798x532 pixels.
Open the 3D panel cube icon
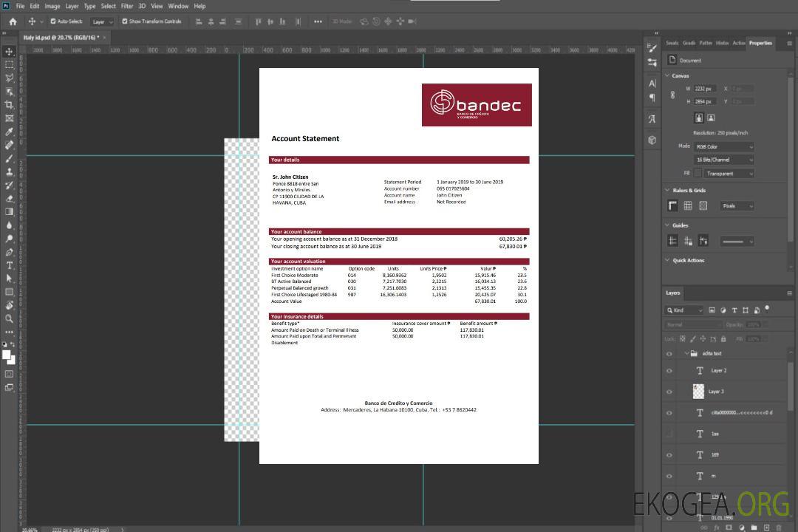coord(652,140)
